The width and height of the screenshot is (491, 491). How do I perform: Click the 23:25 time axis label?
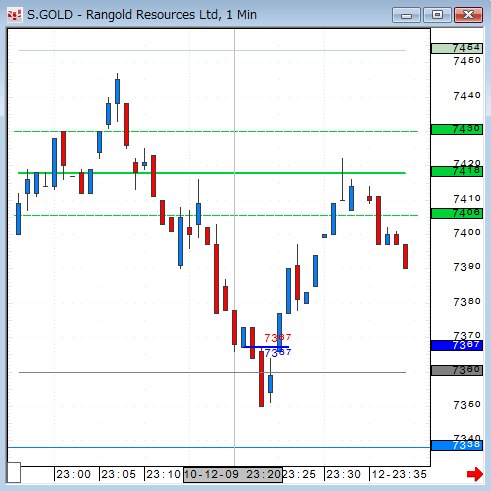tap(299, 474)
